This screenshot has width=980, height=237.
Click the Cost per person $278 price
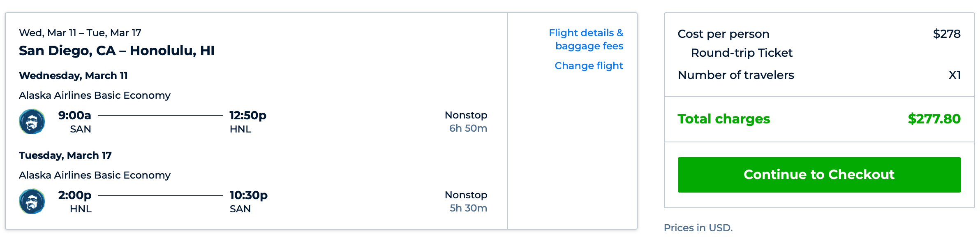point(946,34)
